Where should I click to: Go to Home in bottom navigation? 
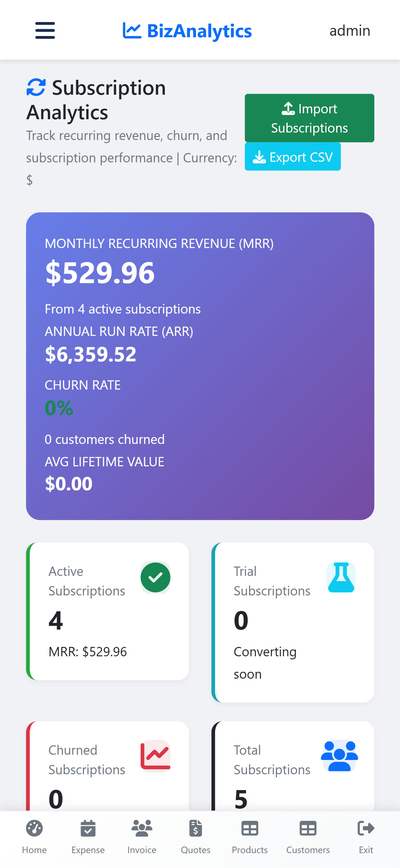[x=34, y=837]
